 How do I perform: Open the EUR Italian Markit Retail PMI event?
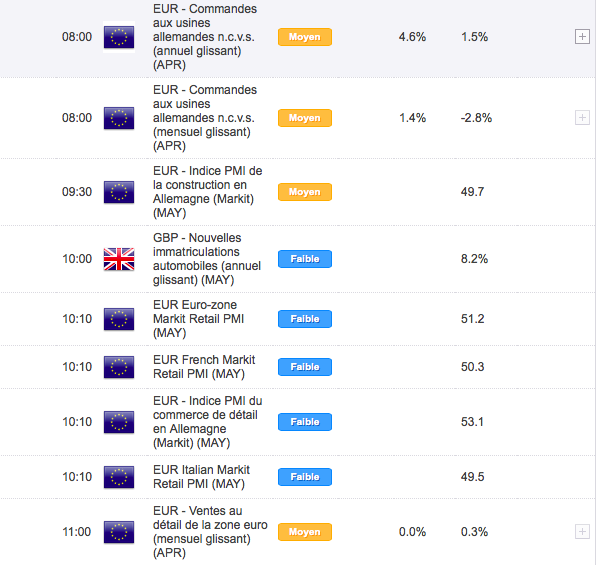[201, 477]
